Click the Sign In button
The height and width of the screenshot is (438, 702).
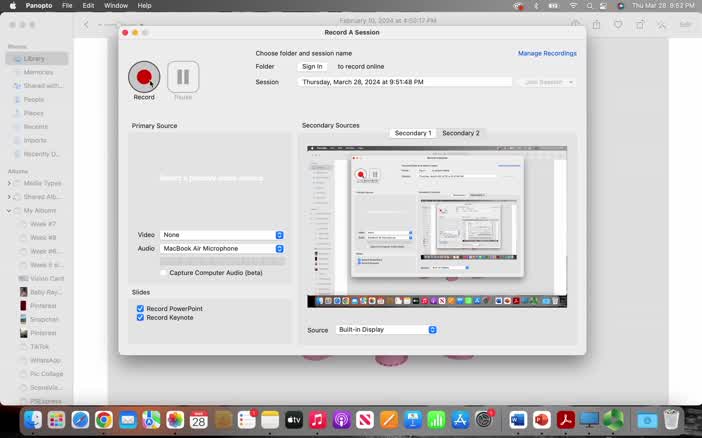(312, 67)
